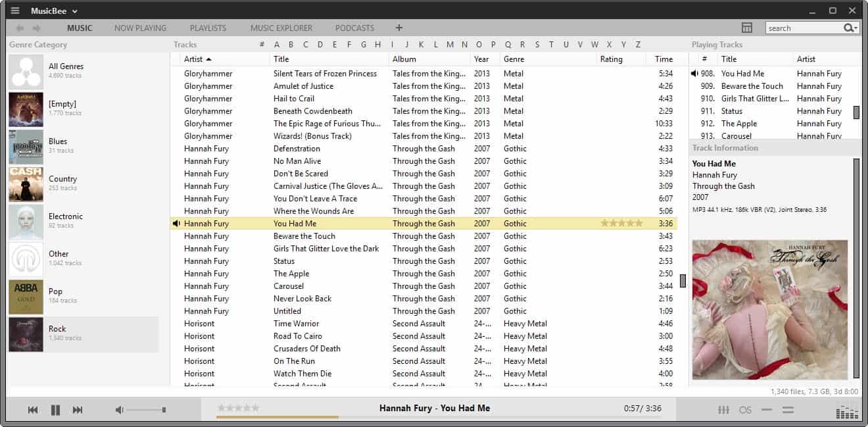Switch to the Playlists tab

coord(208,28)
